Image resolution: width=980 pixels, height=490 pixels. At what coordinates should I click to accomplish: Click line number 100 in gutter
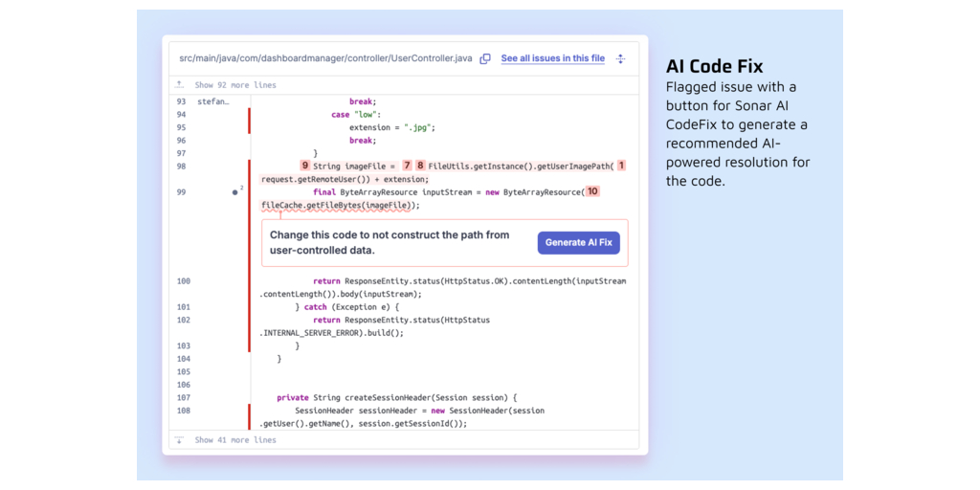point(184,281)
